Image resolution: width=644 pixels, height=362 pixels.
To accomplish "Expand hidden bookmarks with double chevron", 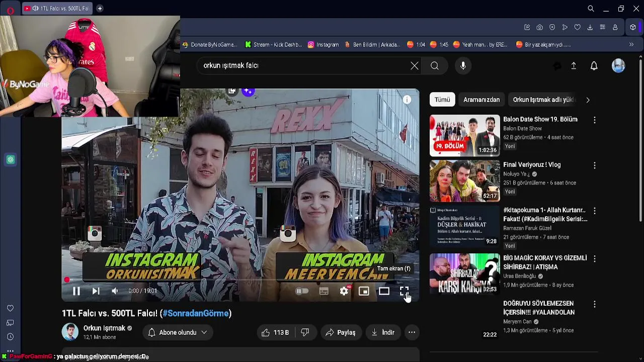I will [631, 44].
